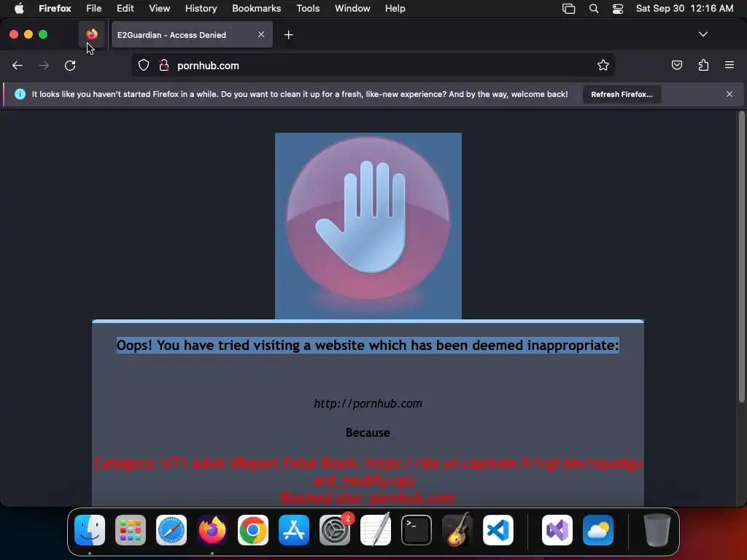
Task: Open the tracking protection shield icon
Action: [144, 65]
